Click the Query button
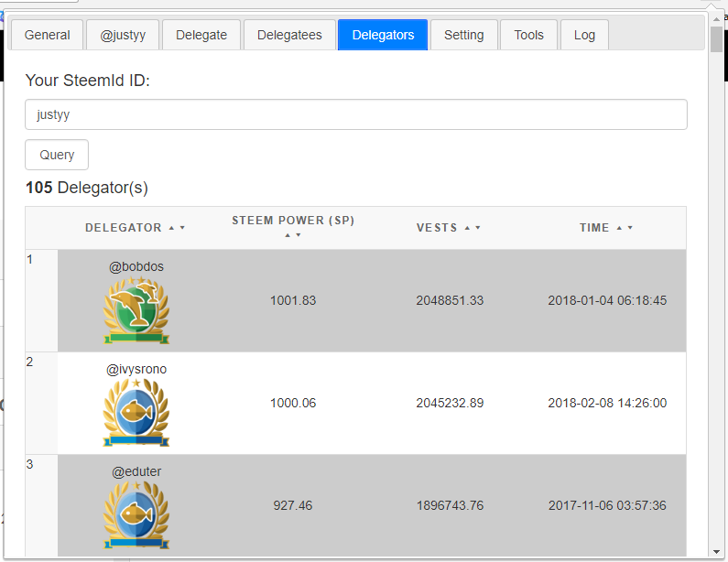Screen dimensions: 728x562 pos(57,155)
